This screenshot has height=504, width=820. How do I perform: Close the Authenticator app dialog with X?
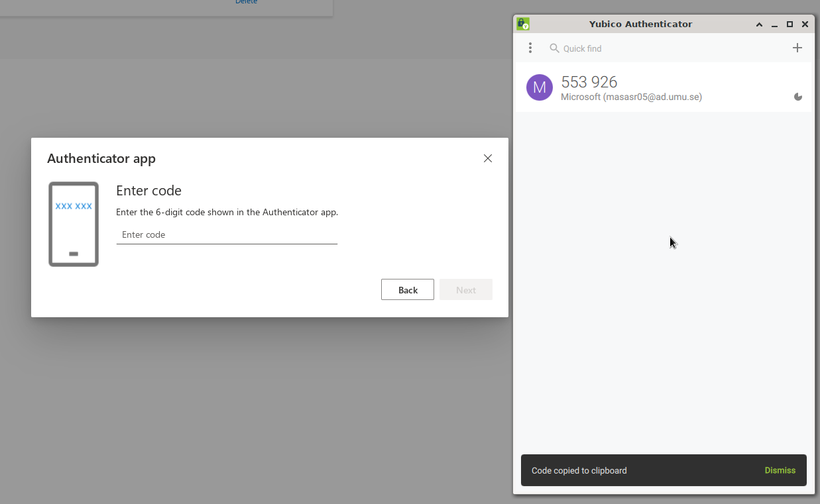[x=488, y=158]
